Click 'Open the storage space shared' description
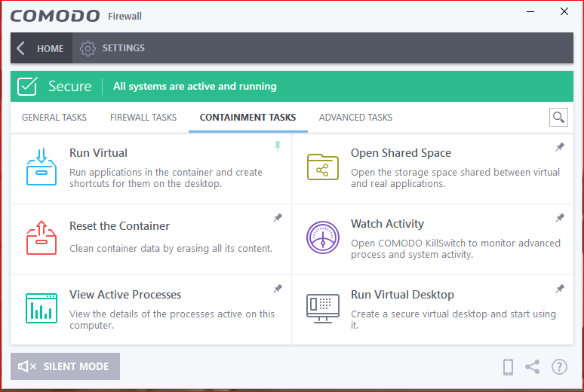The height and width of the screenshot is (392, 584). 455,178
